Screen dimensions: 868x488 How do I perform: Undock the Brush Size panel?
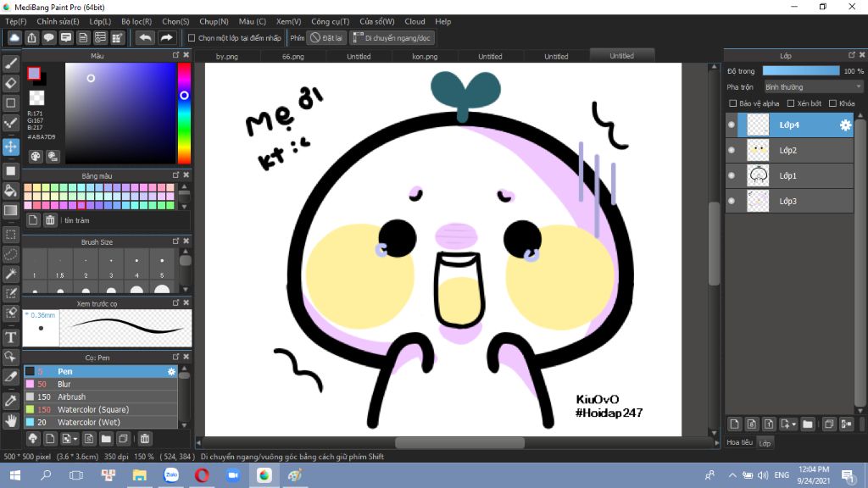point(176,241)
